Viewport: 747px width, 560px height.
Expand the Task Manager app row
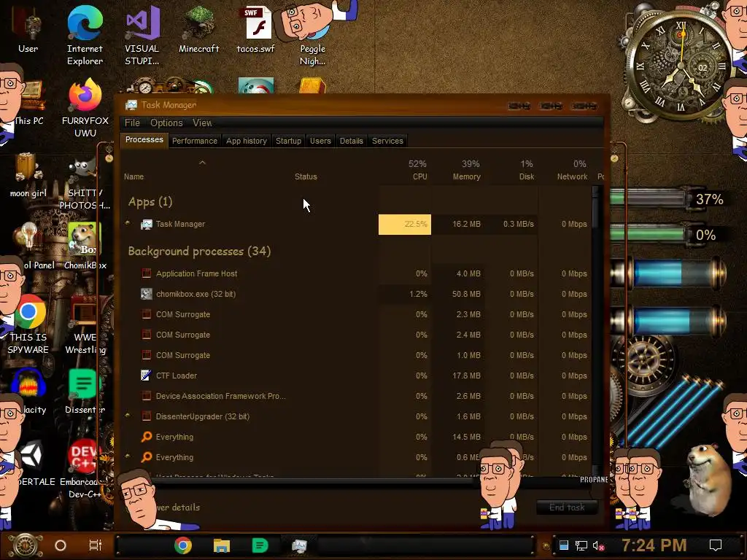point(127,223)
